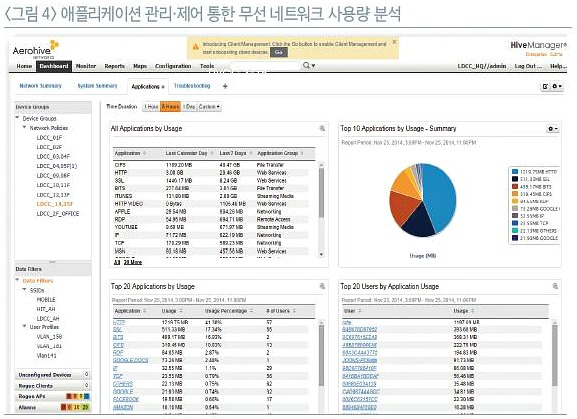Switch to Network Summary tab
577x419 pixels.
pos(40,86)
